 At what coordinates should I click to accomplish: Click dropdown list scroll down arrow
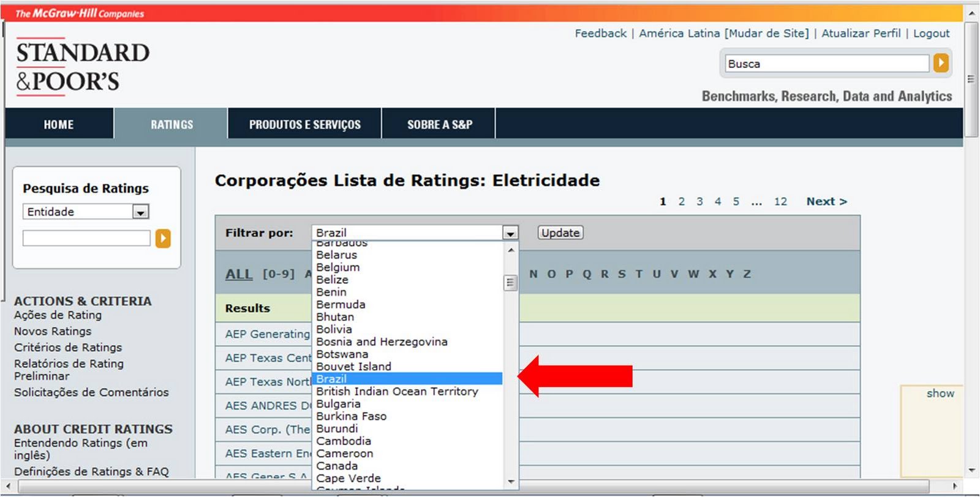click(511, 482)
